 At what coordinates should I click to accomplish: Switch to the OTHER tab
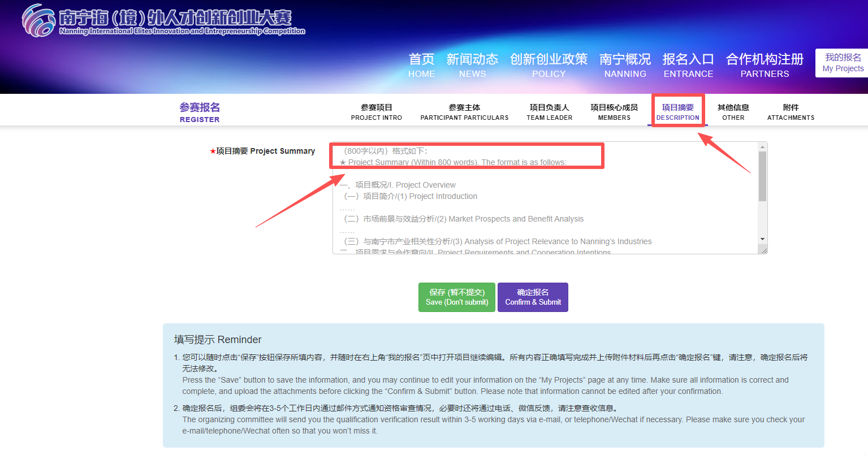[x=733, y=112]
